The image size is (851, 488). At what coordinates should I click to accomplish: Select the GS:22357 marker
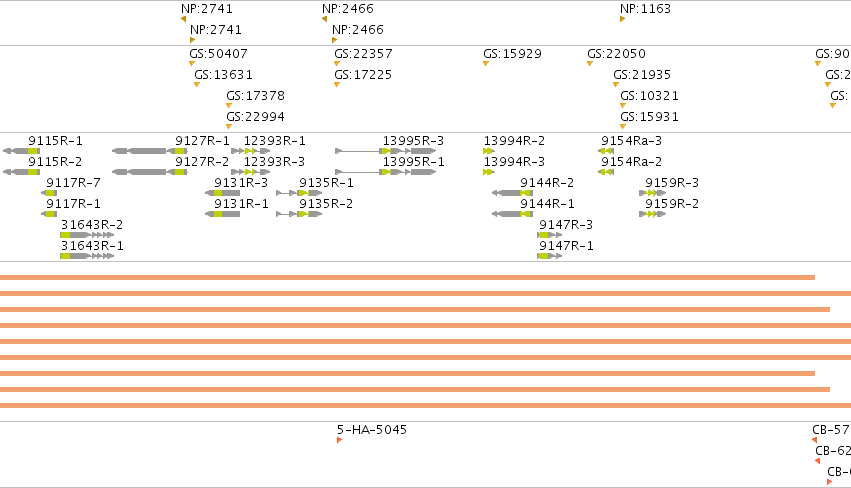click(337, 64)
